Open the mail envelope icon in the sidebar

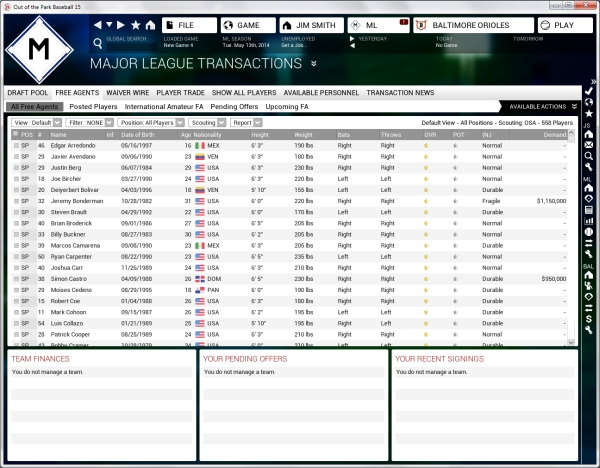tap(590, 145)
